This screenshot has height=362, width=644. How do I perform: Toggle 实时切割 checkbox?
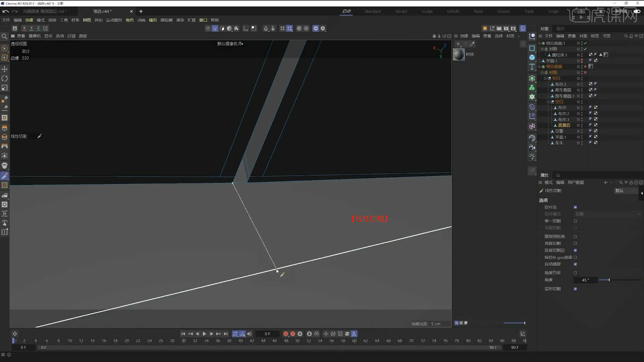(575, 289)
